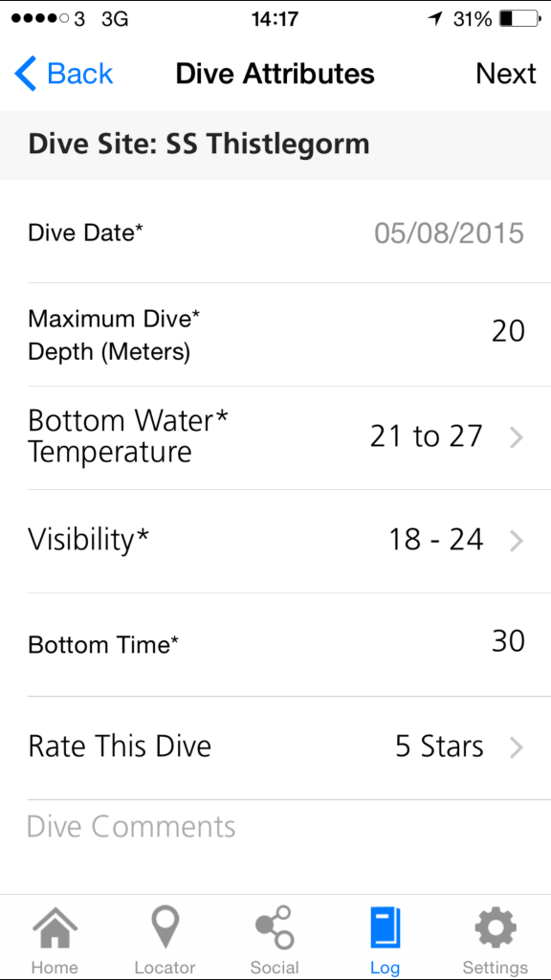Open the Home tab icon

[55, 926]
